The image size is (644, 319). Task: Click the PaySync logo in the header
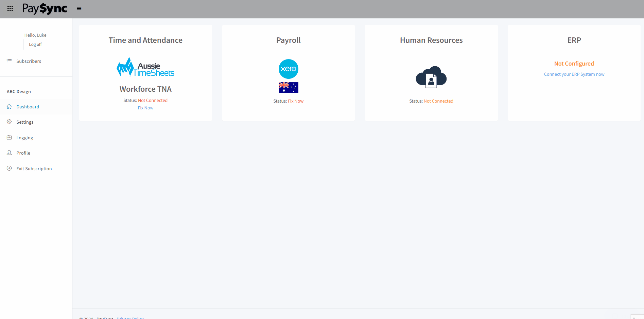[x=45, y=8]
